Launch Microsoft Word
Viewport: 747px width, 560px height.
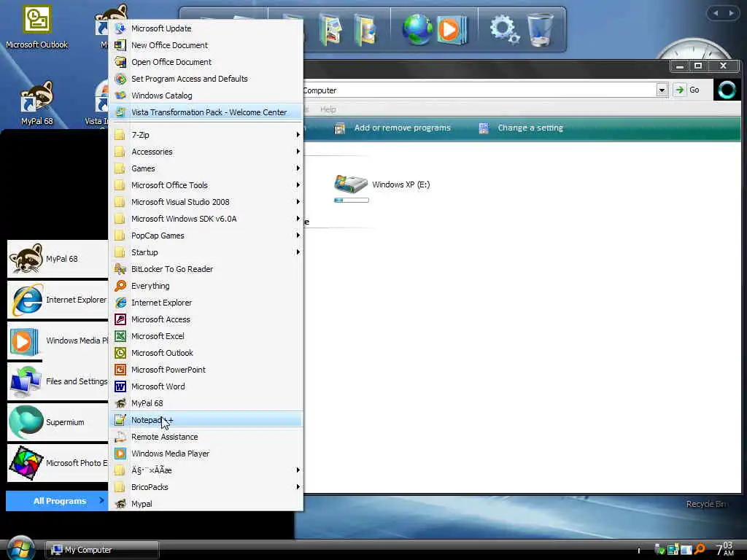(206, 386)
